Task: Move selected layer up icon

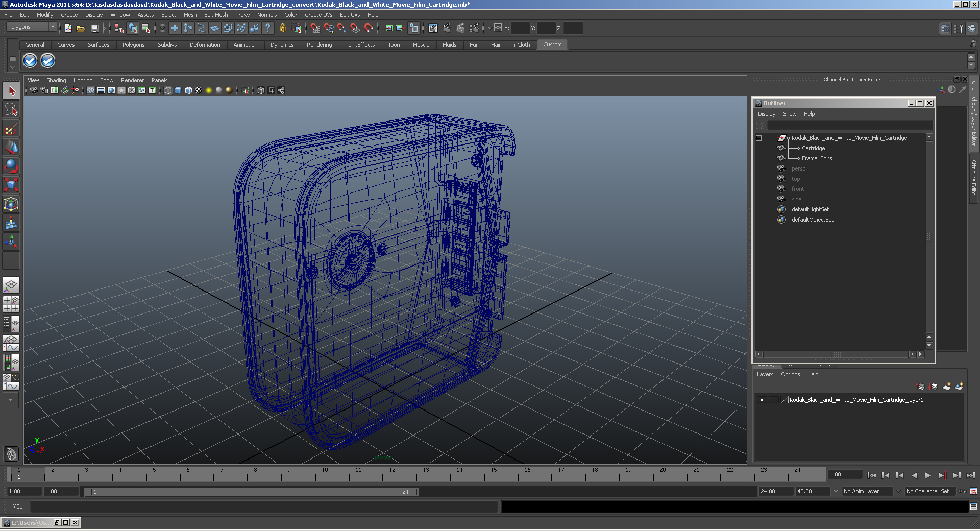Action: pos(920,387)
